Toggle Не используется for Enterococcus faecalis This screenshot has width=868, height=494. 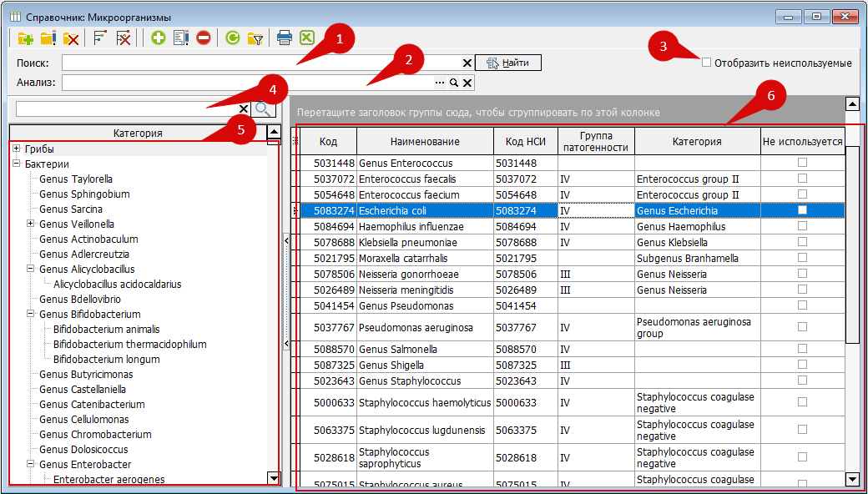pos(802,178)
